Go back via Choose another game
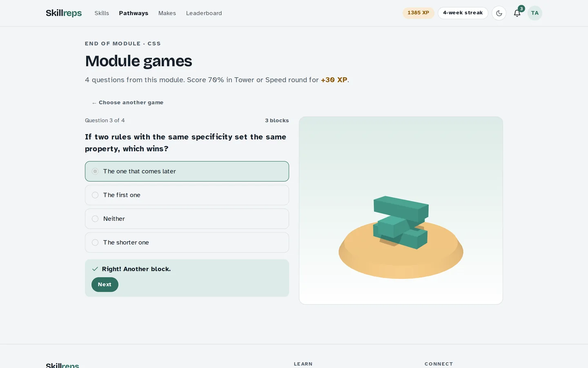The height and width of the screenshot is (368, 588). (127, 103)
